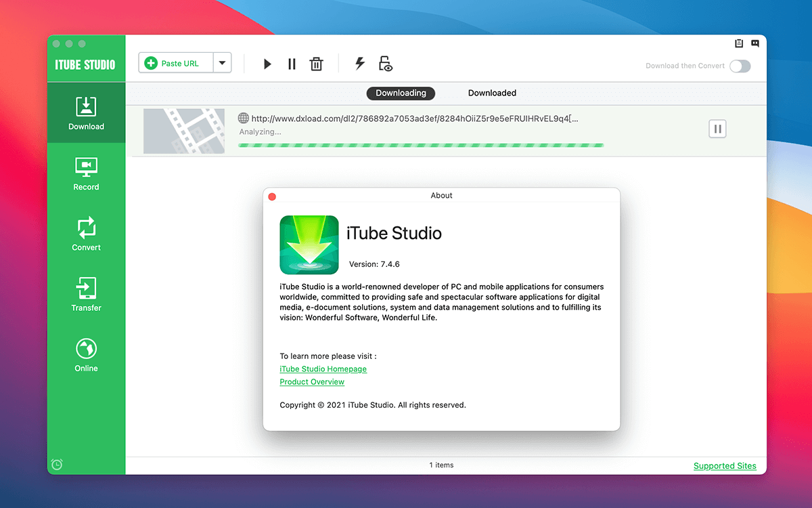Screen dimensions: 812x508
Task: Expand the Paste URL dropdown arrow
Action: [222, 63]
